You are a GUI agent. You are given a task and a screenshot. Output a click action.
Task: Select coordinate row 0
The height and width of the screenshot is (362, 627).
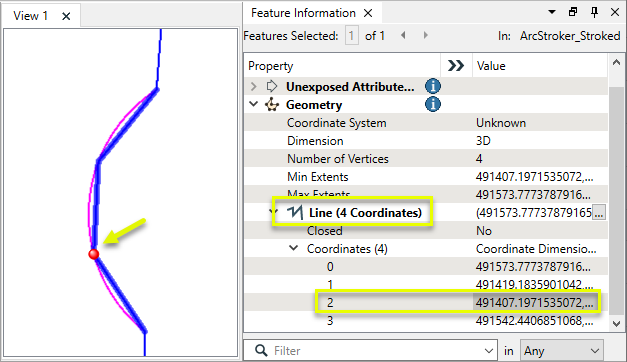tap(426, 267)
